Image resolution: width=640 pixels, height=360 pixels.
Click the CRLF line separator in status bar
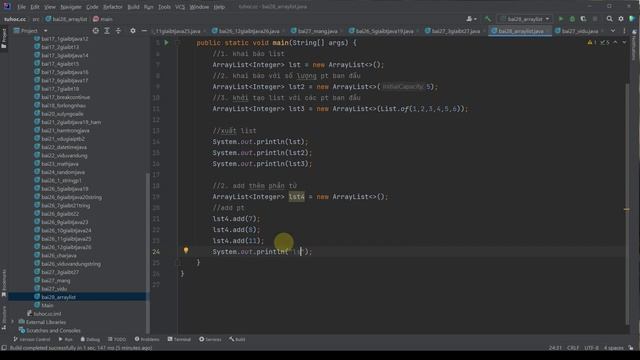pyautogui.click(x=573, y=348)
